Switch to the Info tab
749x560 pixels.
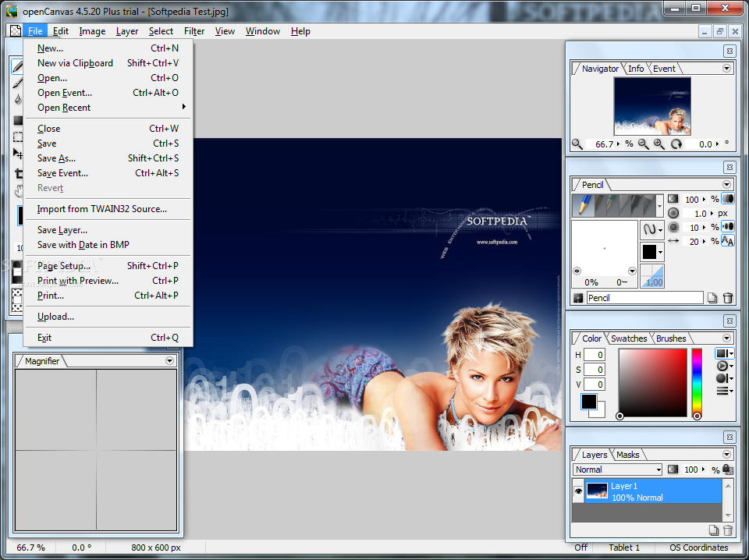[x=636, y=69]
